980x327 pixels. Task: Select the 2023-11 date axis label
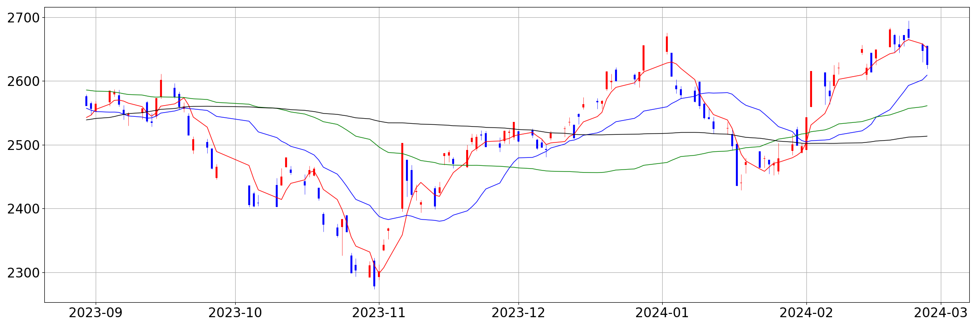(x=379, y=313)
